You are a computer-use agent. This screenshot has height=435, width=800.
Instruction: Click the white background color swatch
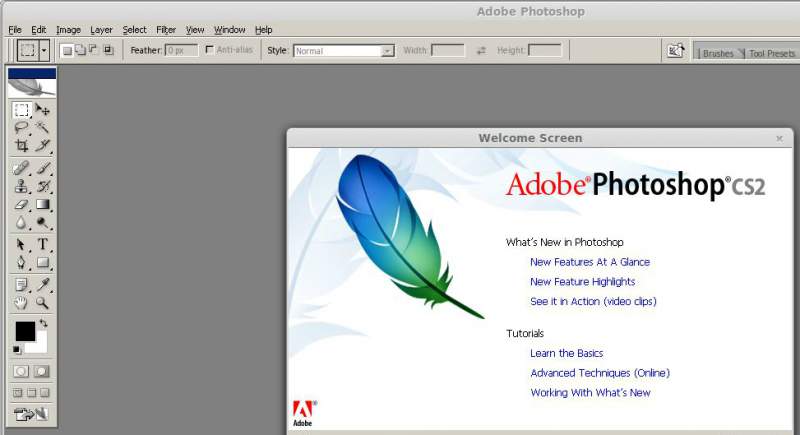point(40,346)
